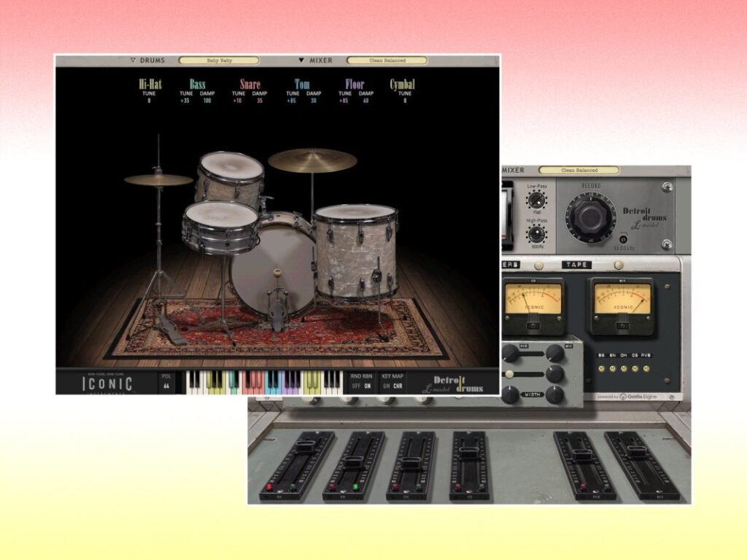Click the knob left of WIDTH label

(510, 394)
